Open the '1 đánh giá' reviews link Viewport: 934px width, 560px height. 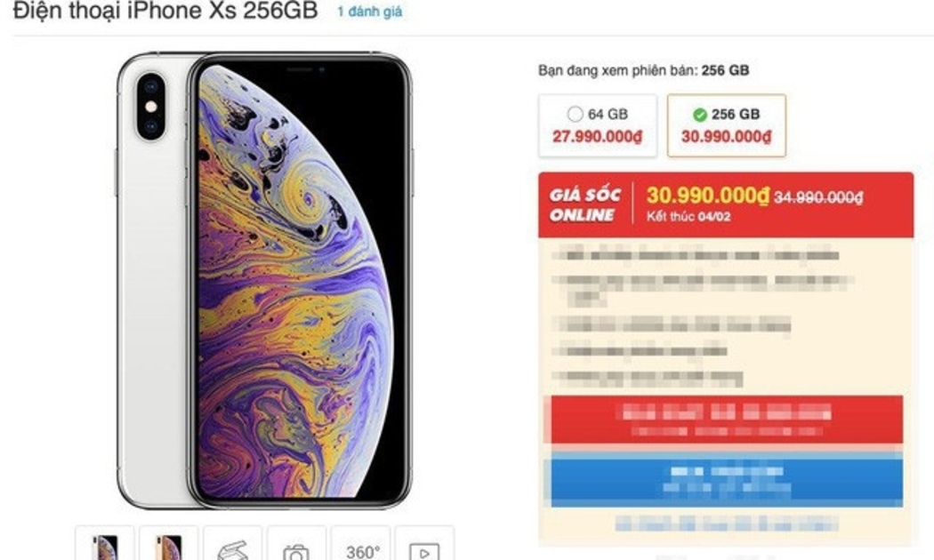[370, 12]
